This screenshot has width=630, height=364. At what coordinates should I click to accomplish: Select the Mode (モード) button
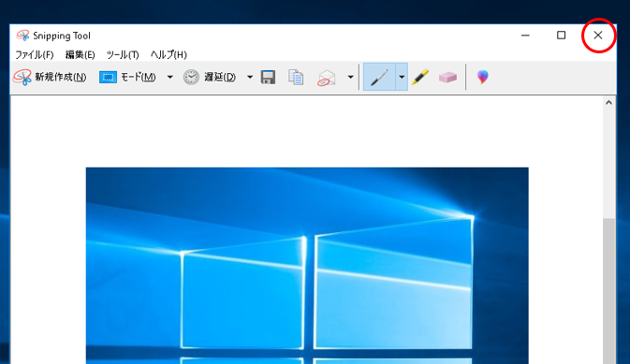click(127, 77)
